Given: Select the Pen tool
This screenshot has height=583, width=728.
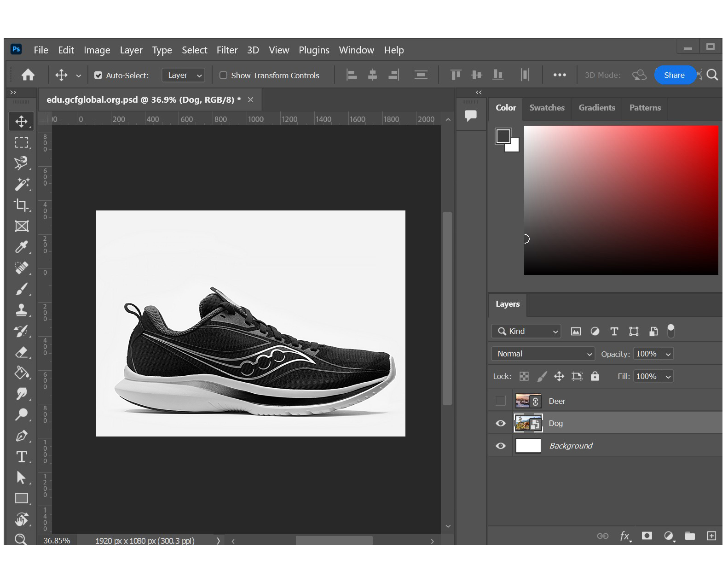Looking at the screenshot, I should [x=21, y=436].
